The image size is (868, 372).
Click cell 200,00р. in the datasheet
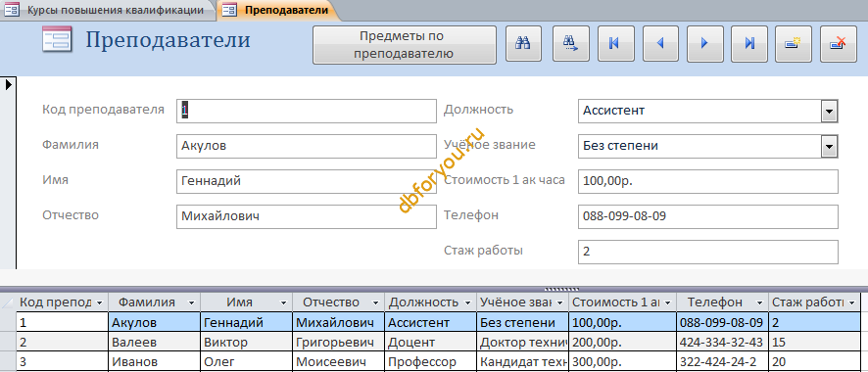coord(622,343)
